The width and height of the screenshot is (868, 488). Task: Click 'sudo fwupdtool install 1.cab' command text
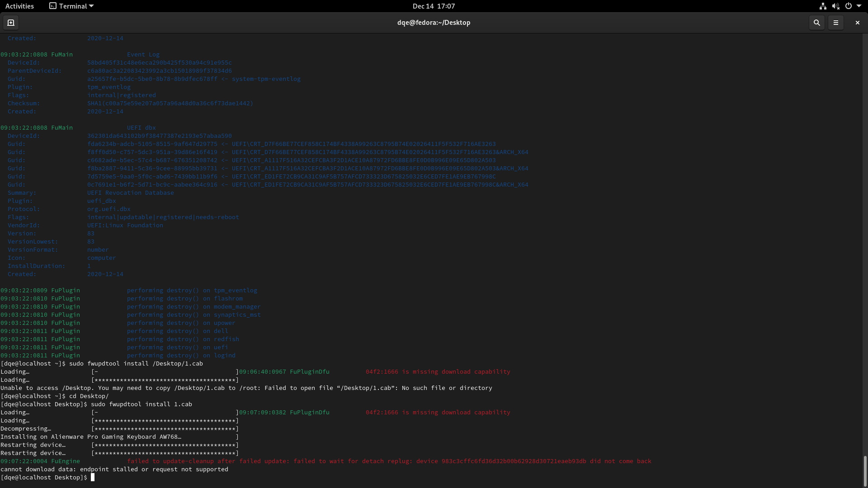[141, 404]
